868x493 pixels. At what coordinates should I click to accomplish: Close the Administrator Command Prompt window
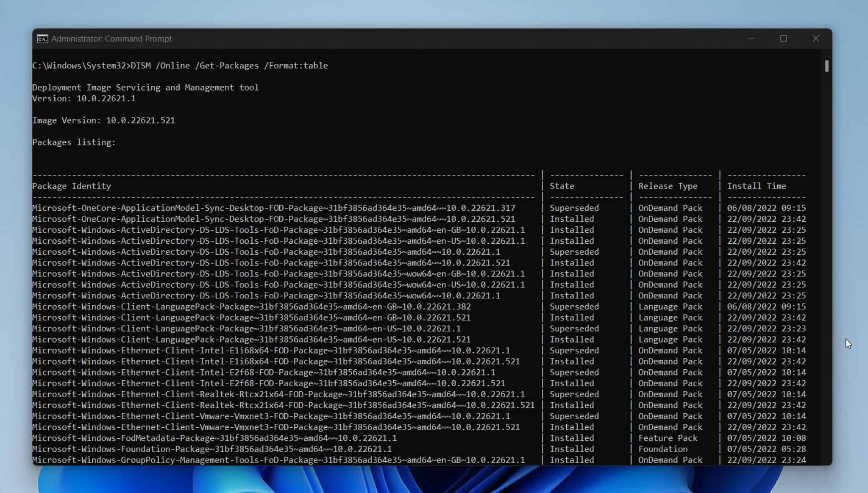(815, 39)
